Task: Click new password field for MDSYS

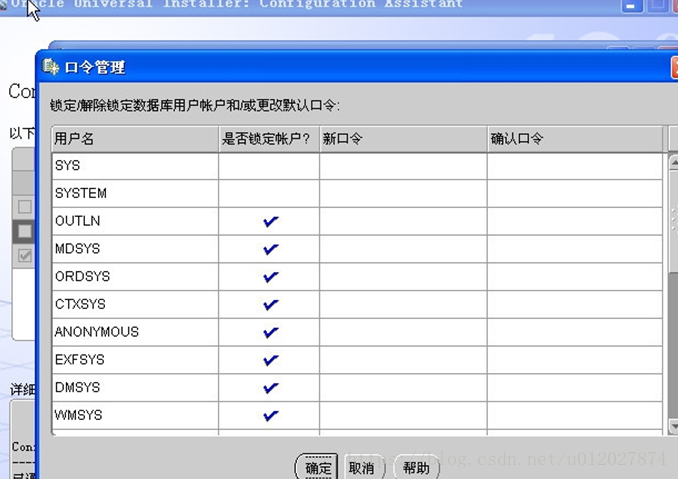Action: click(403, 249)
